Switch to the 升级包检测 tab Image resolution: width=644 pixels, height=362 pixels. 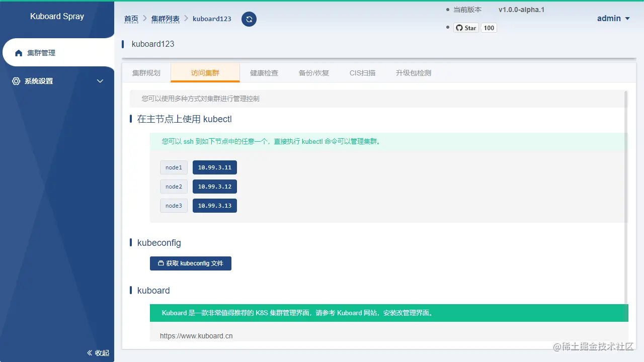[414, 73]
